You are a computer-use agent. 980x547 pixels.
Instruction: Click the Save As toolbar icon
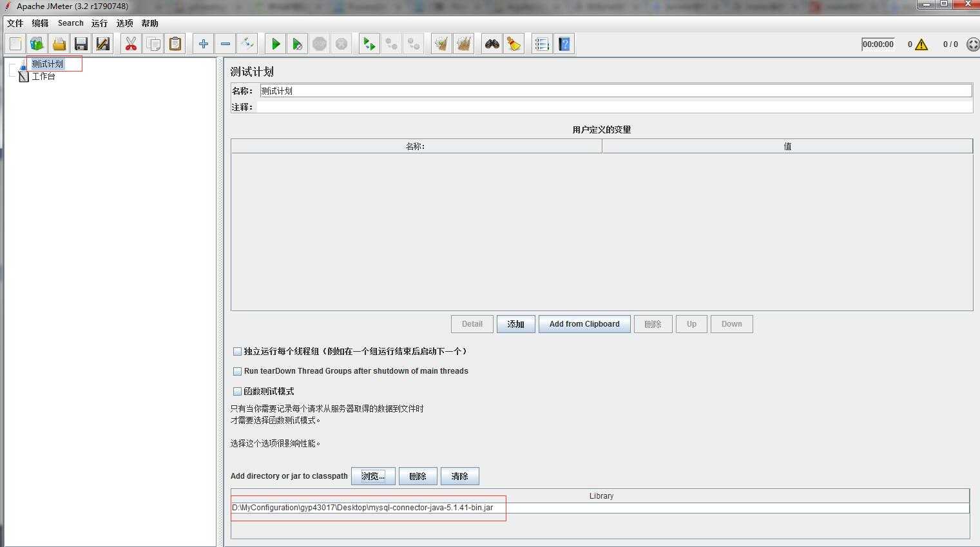coord(103,44)
